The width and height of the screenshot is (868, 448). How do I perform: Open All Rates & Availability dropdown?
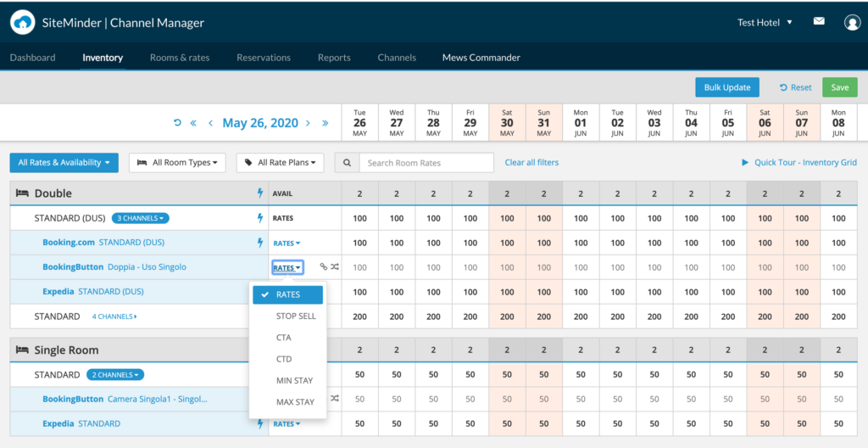(x=64, y=162)
